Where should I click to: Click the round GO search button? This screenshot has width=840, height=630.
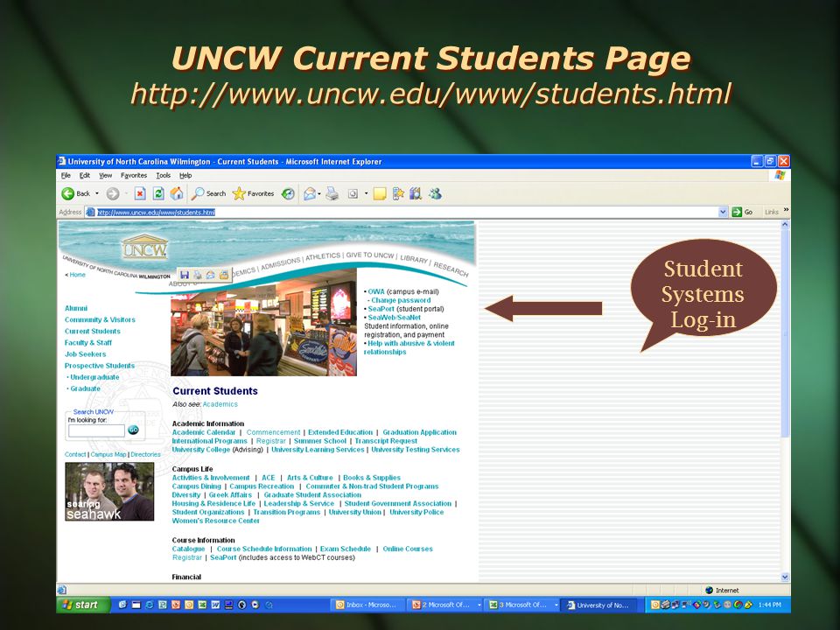tap(133, 430)
